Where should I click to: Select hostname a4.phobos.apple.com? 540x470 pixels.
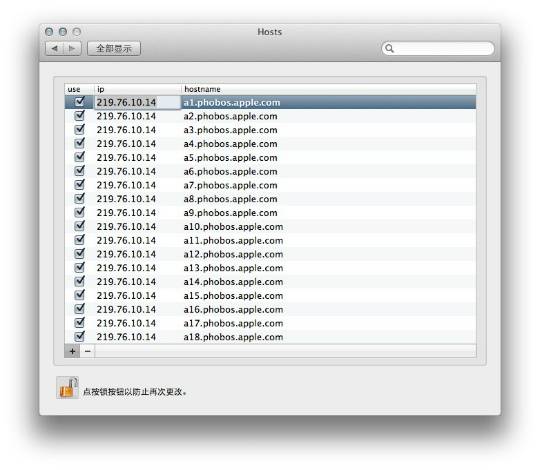pyautogui.click(x=230, y=144)
